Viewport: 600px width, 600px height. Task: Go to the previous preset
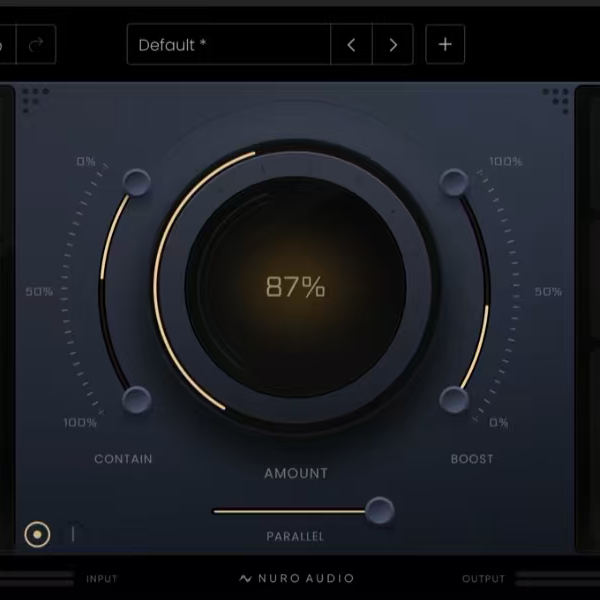(x=351, y=45)
